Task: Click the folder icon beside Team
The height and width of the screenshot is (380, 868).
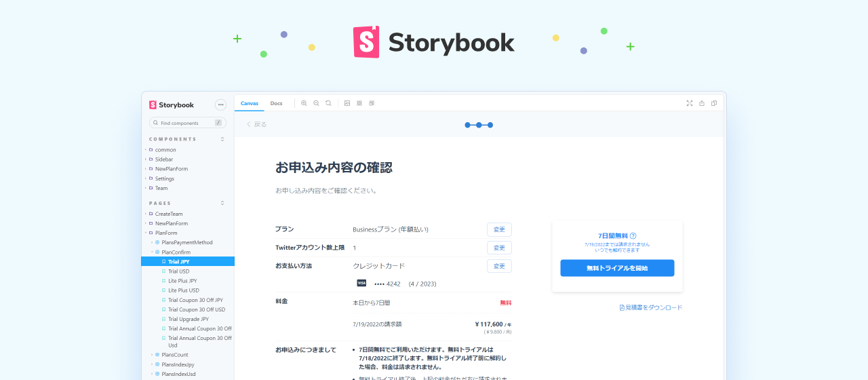Action: [x=151, y=188]
